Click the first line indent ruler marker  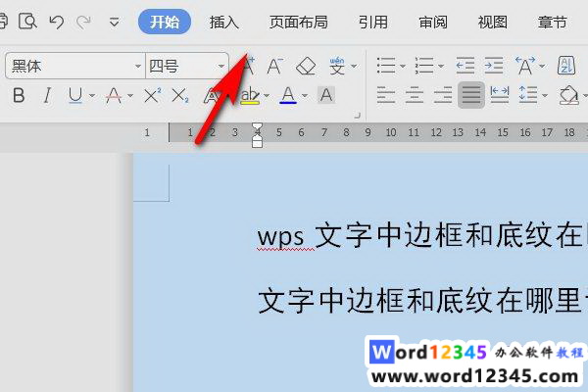coord(257,127)
